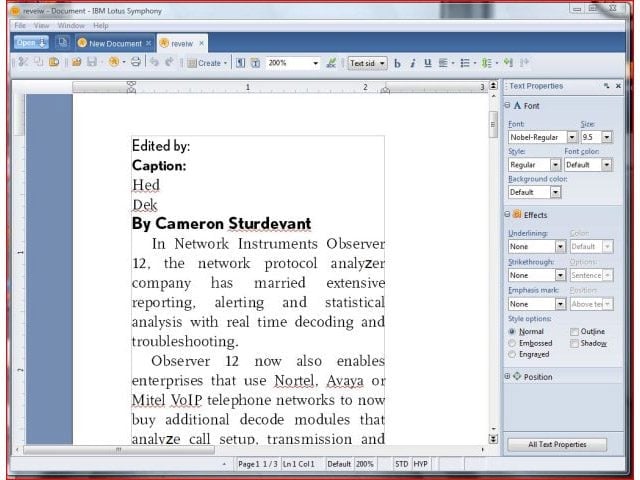This screenshot has width=640, height=480.
Task: Open the font Size dropdown
Action: coord(607,137)
